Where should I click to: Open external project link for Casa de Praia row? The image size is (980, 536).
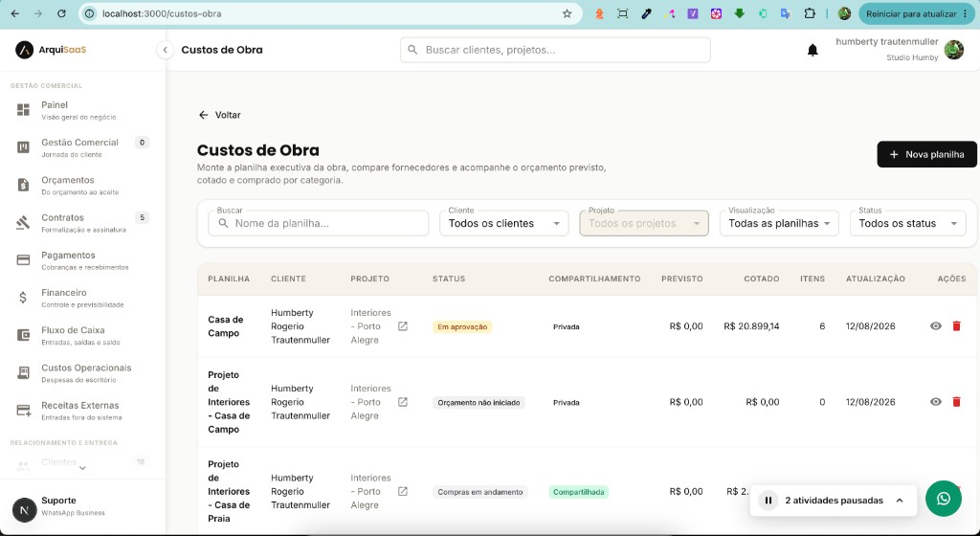click(x=403, y=491)
